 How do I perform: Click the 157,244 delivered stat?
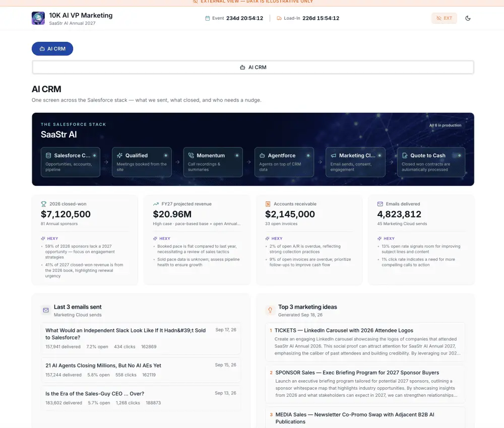tap(64, 375)
